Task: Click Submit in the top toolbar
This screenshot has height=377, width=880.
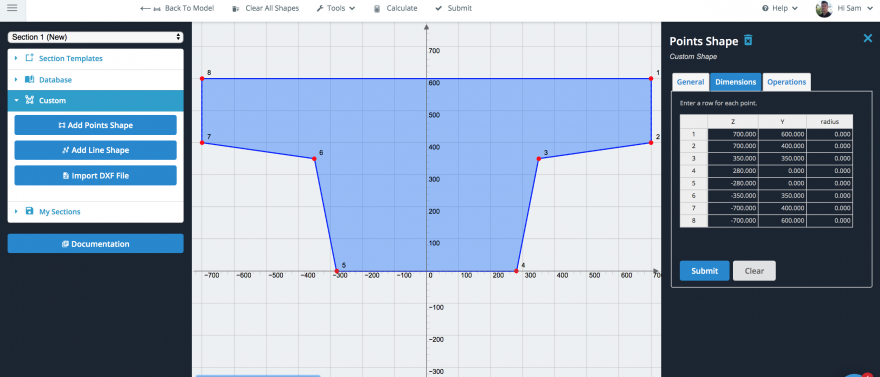Action: click(453, 8)
